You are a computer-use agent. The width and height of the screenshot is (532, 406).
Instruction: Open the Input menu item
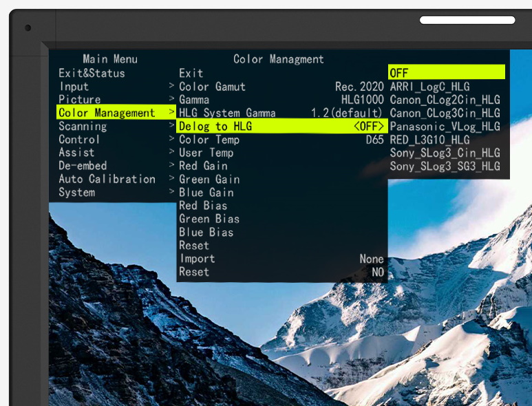pos(74,87)
